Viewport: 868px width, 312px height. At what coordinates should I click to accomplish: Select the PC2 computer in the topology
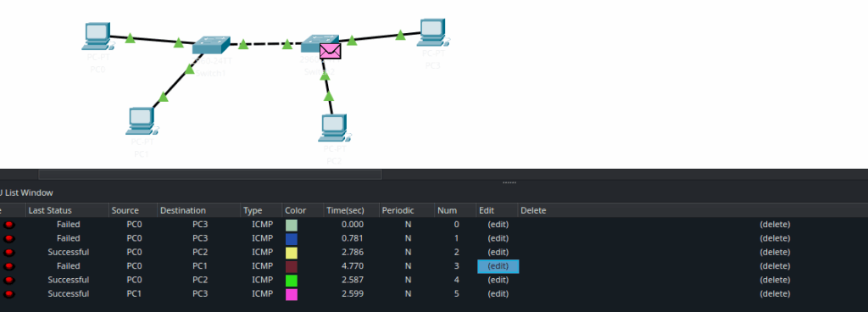click(x=333, y=128)
